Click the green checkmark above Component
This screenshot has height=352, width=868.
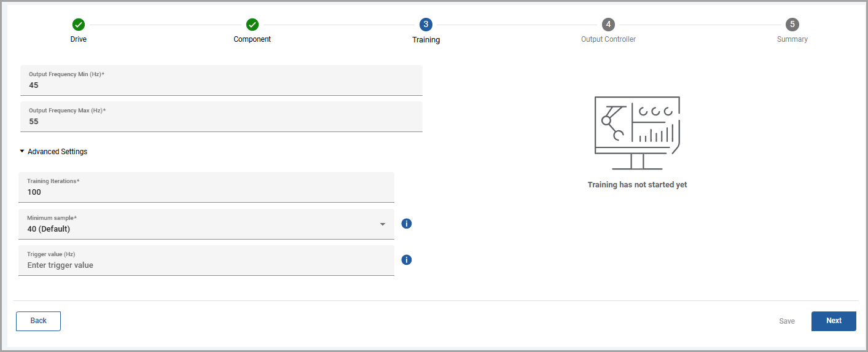click(x=252, y=25)
